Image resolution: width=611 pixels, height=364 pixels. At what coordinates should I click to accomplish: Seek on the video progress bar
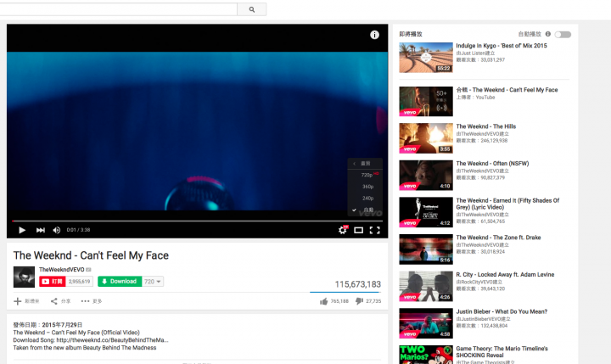point(197,221)
